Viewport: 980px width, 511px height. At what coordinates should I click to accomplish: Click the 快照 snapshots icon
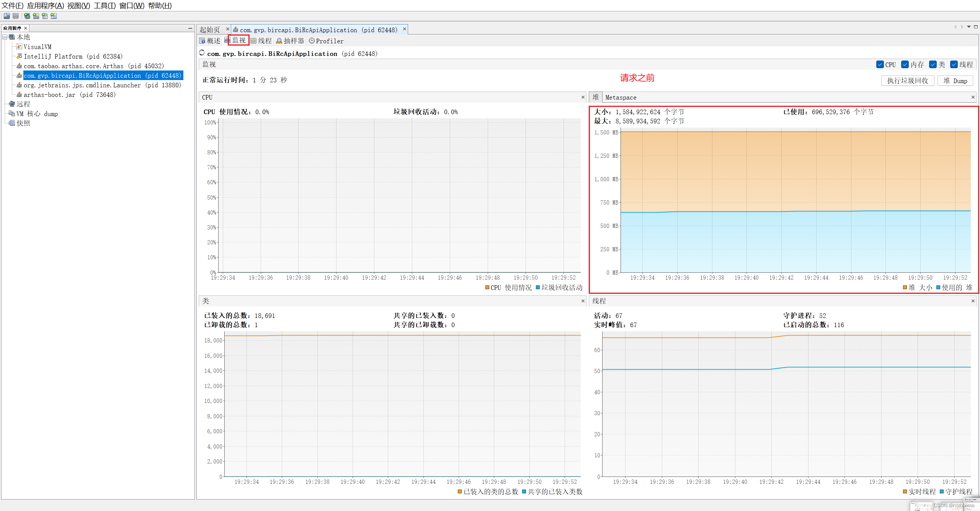[12, 123]
